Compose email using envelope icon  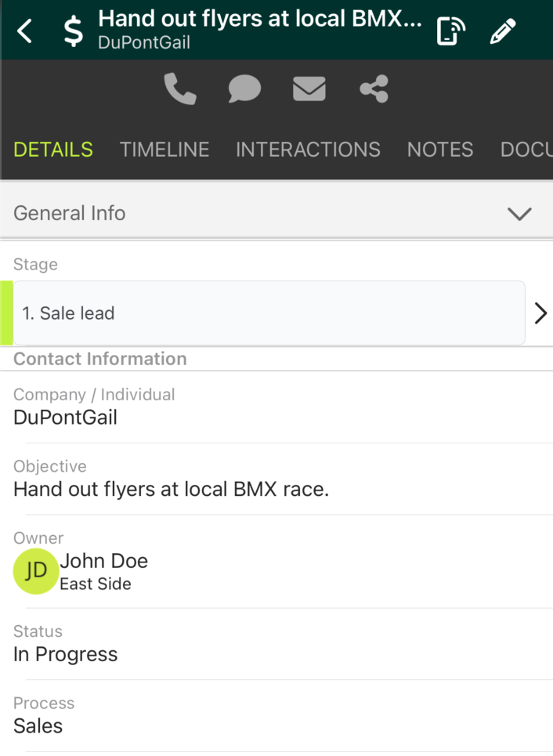coord(309,89)
